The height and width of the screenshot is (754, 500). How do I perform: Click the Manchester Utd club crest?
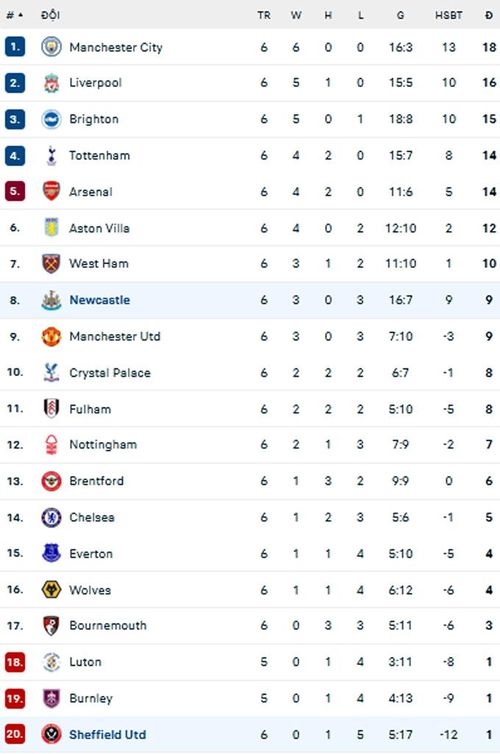click(51, 336)
